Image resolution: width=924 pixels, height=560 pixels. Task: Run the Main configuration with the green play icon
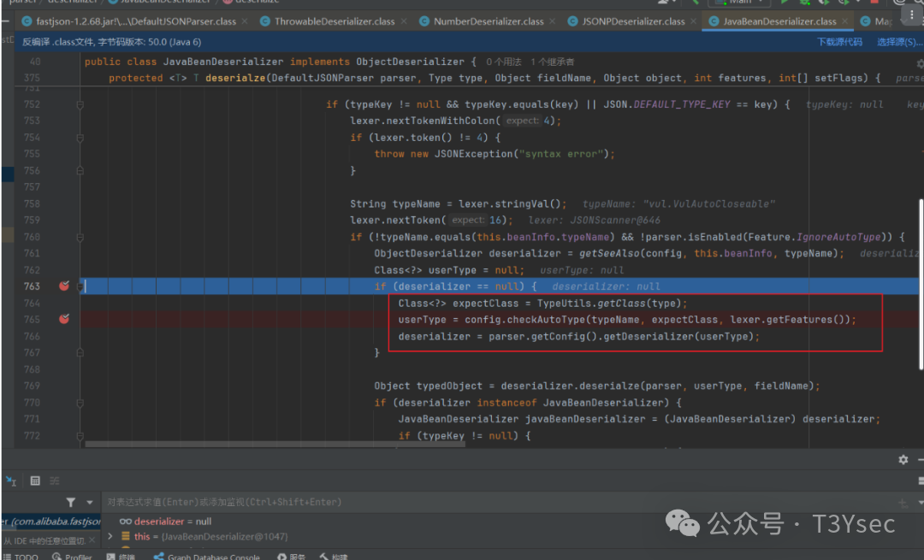pos(785,3)
